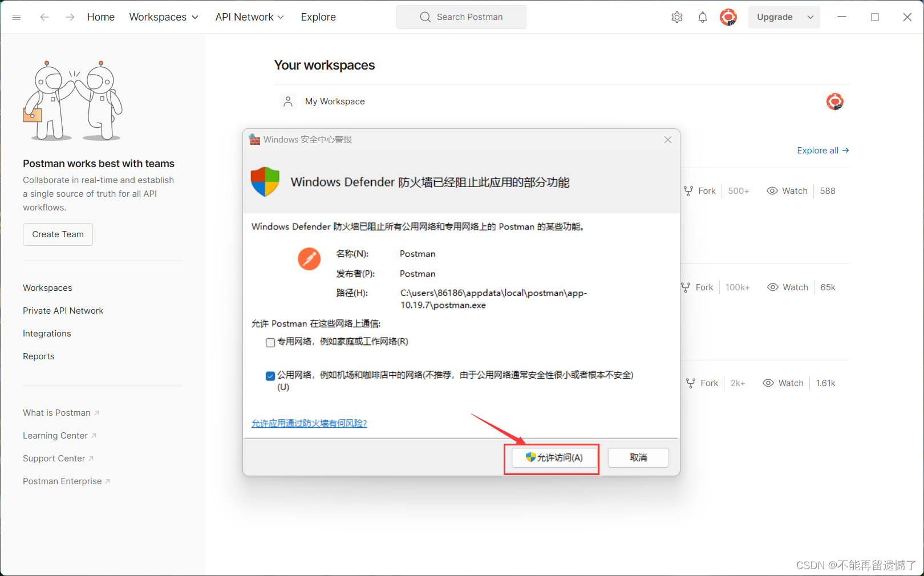Click the Upgrade button
The width and height of the screenshot is (924, 576).
[x=775, y=17]
